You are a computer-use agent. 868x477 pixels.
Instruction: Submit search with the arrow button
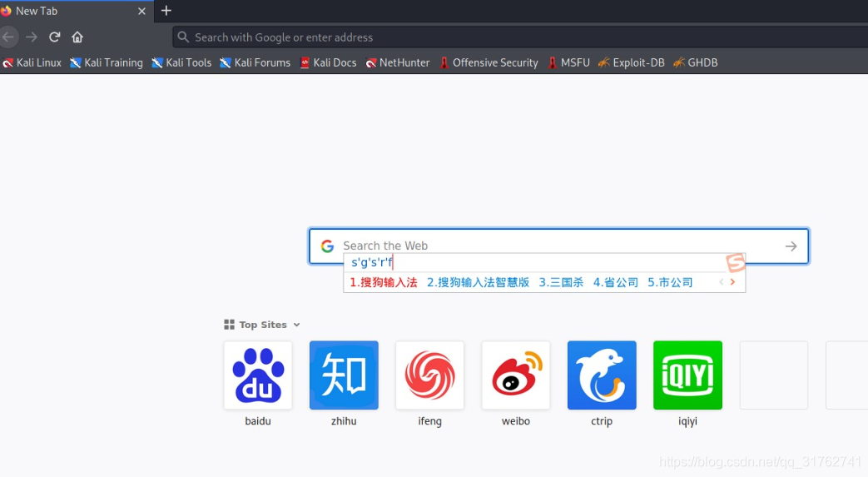(791, 246)
